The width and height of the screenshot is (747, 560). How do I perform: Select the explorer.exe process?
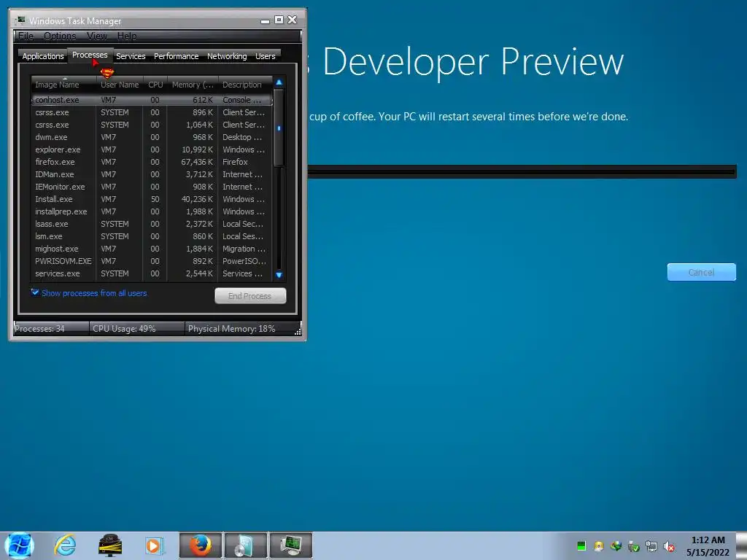(152, 149)
